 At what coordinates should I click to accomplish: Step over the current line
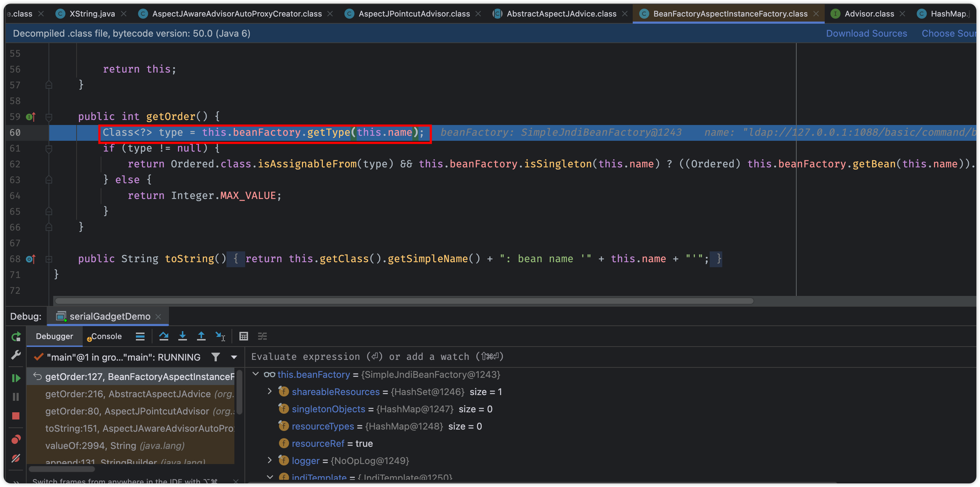point(164,337)
